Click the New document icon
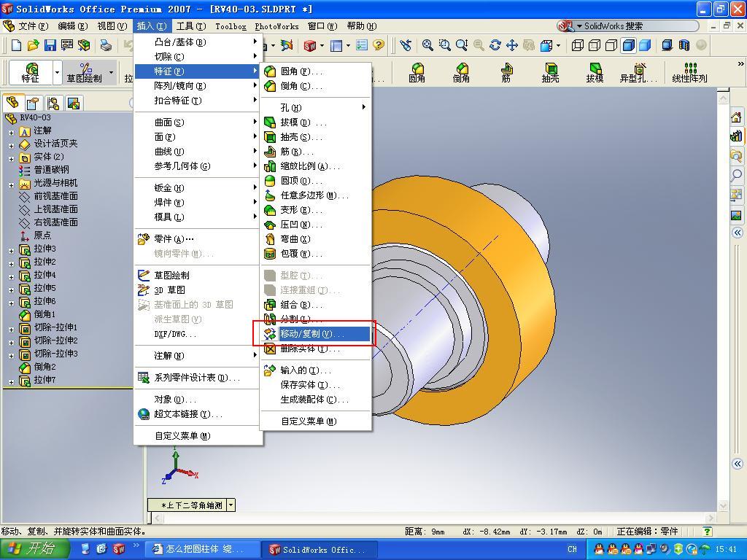 [16, 45]
